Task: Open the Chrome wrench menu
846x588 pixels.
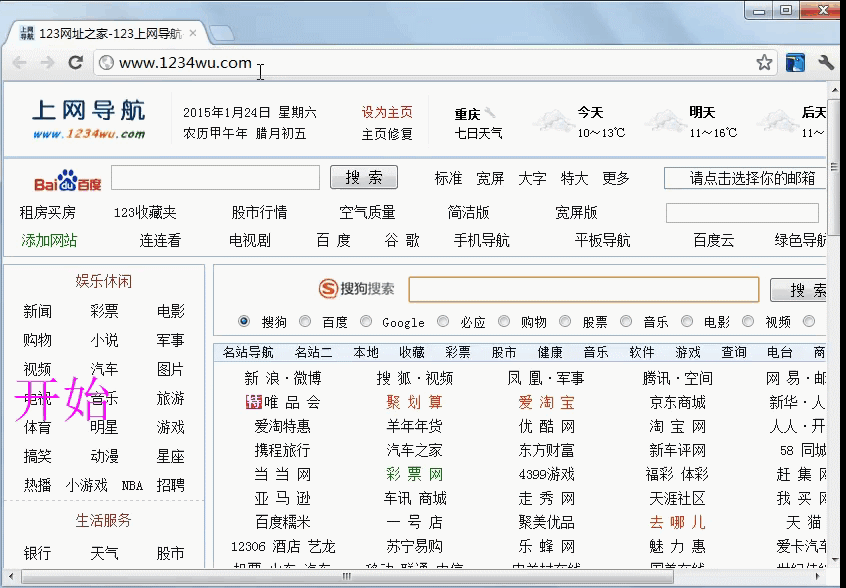Action: 826,63
